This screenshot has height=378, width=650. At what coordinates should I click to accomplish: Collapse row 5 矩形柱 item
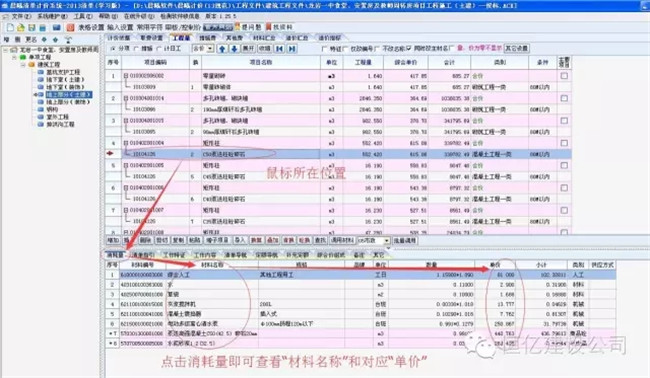(126, 165)
